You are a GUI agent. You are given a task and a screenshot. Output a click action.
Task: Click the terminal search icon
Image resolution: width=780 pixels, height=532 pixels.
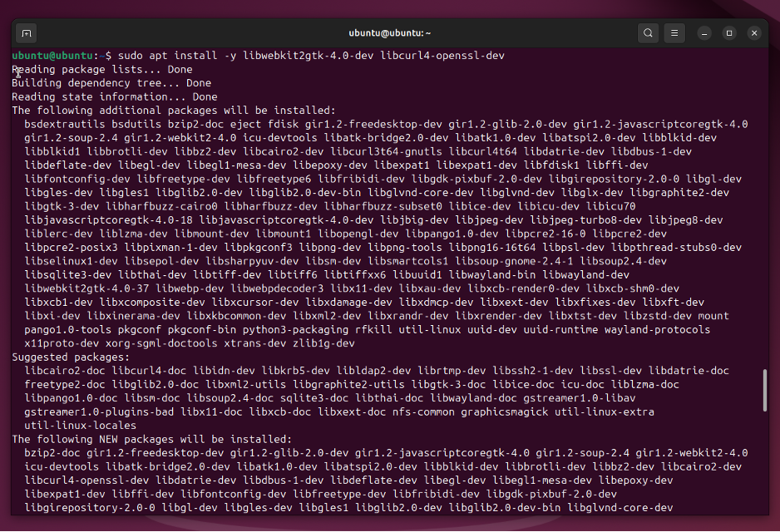click(648, 33)
